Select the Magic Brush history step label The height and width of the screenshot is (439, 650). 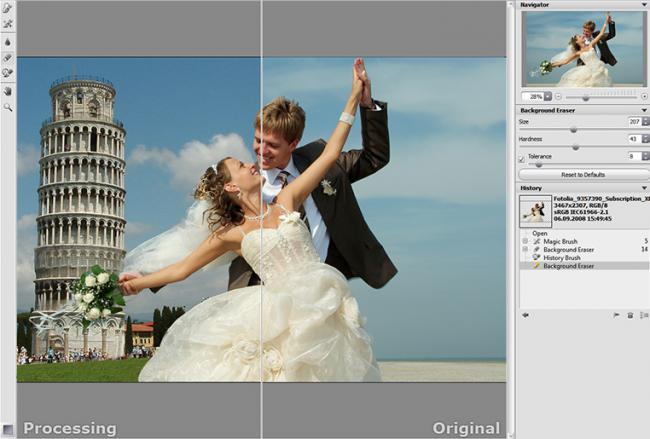pyautogui.click(x=560, y=241)
